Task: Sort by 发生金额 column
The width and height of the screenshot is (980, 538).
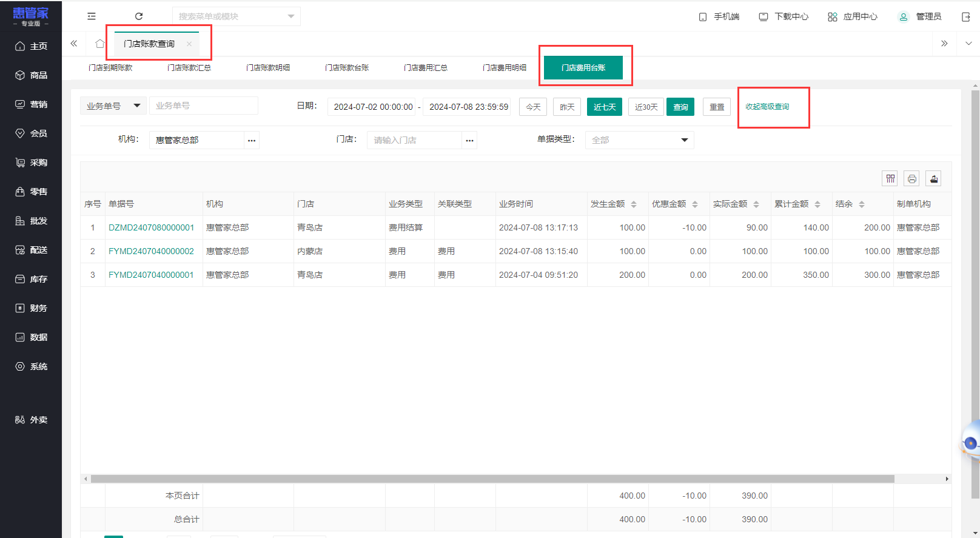Action: click(x=634, y=204)
